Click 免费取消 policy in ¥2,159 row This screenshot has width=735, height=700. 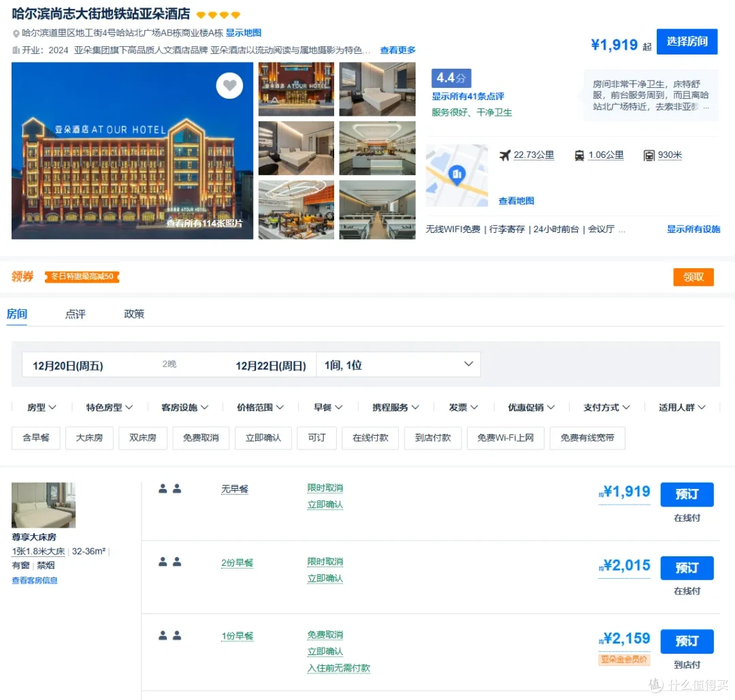(325, 635)
